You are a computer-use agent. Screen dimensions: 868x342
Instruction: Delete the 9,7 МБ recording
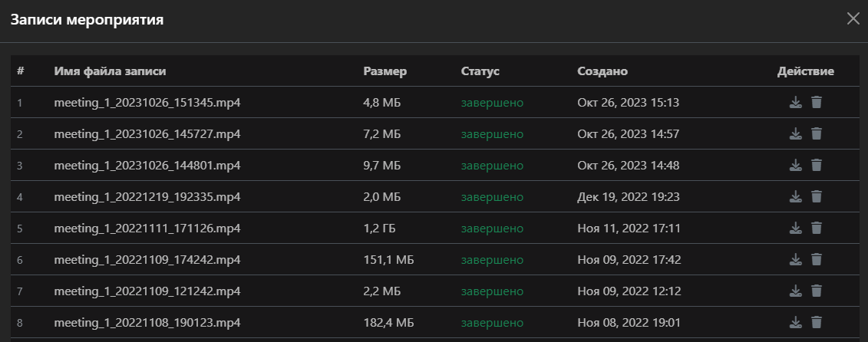pos(817,165)
